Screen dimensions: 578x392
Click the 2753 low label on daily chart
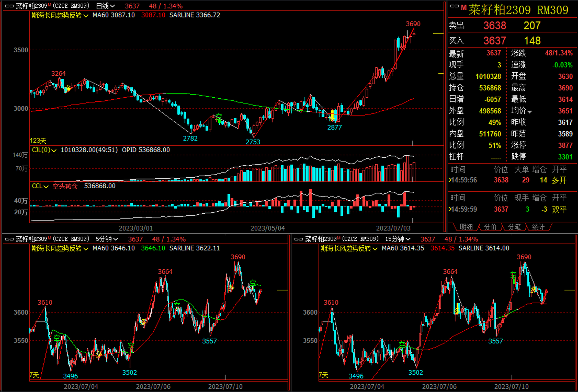point(253,142)
